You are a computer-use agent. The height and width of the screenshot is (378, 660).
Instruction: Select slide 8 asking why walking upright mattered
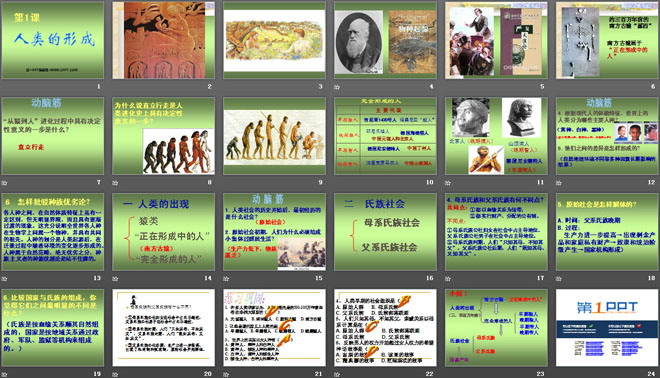pyautogui.click(x=163, y=136)
